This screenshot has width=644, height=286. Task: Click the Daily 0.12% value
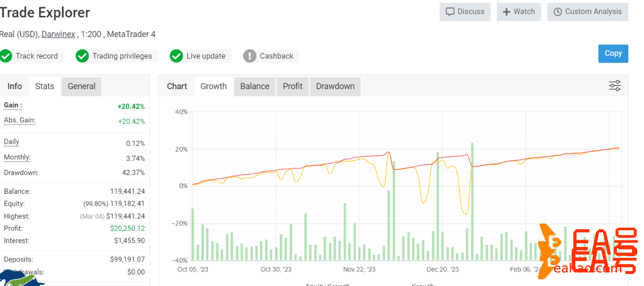135,143
